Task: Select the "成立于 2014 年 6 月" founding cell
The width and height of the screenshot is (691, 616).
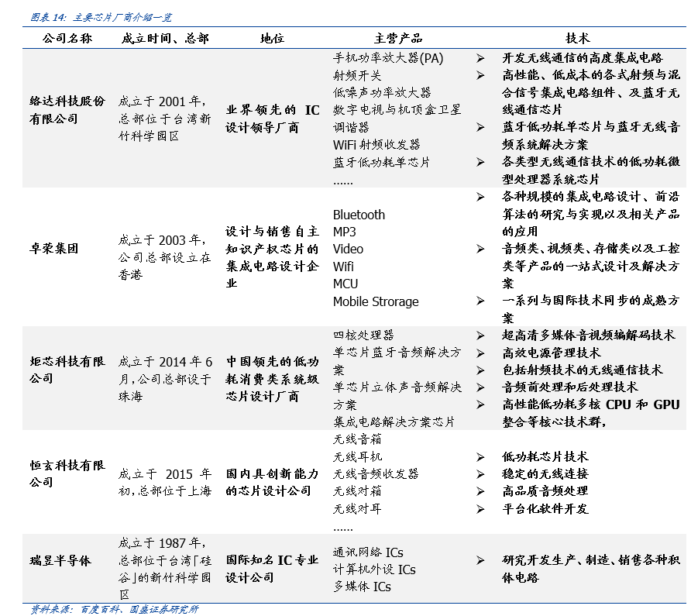Action: 165,379
